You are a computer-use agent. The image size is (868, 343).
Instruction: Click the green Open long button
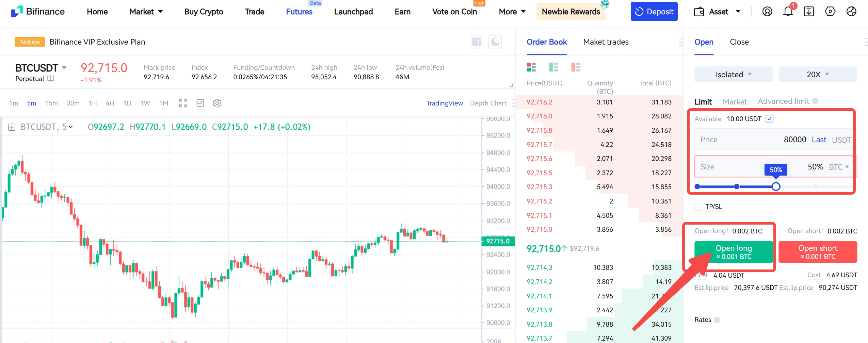tap(733, 252)
